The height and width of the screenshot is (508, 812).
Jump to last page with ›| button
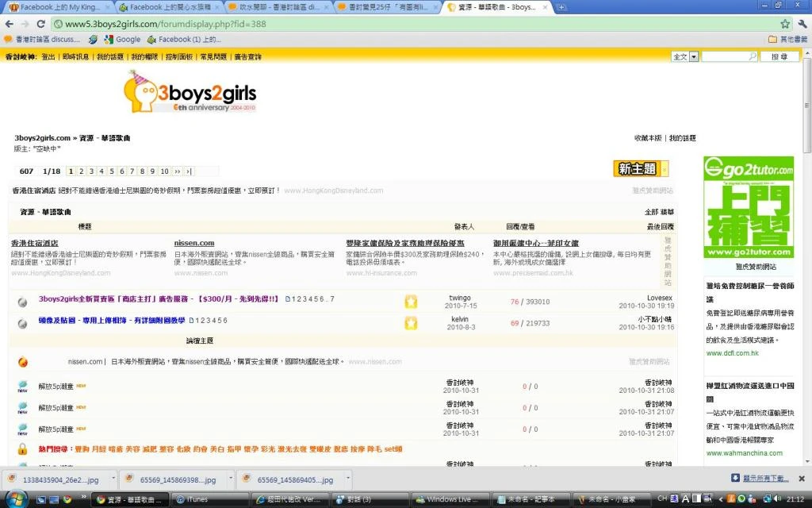tap(189, 171)
